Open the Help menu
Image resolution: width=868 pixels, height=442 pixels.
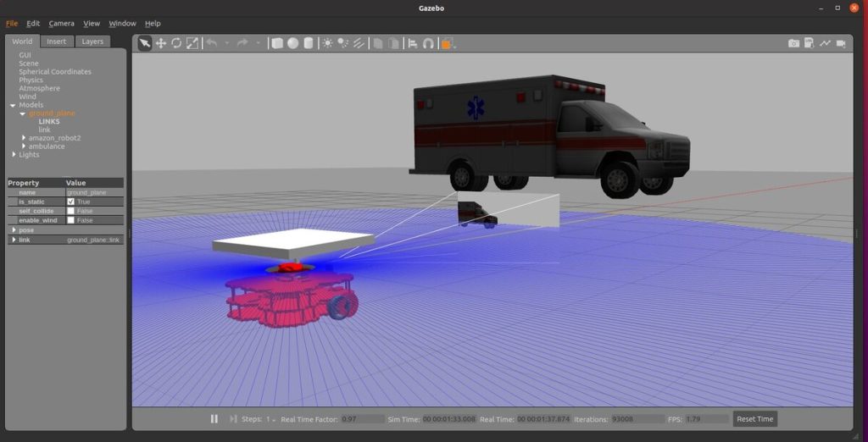[x=153, y=23]
